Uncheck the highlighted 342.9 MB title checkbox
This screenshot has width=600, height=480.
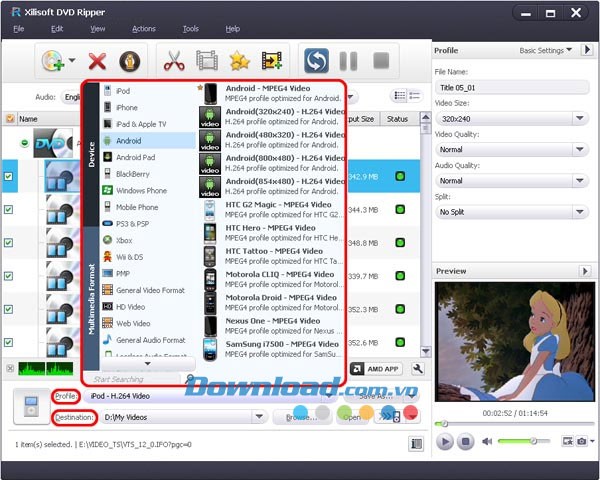coord(8,176)
